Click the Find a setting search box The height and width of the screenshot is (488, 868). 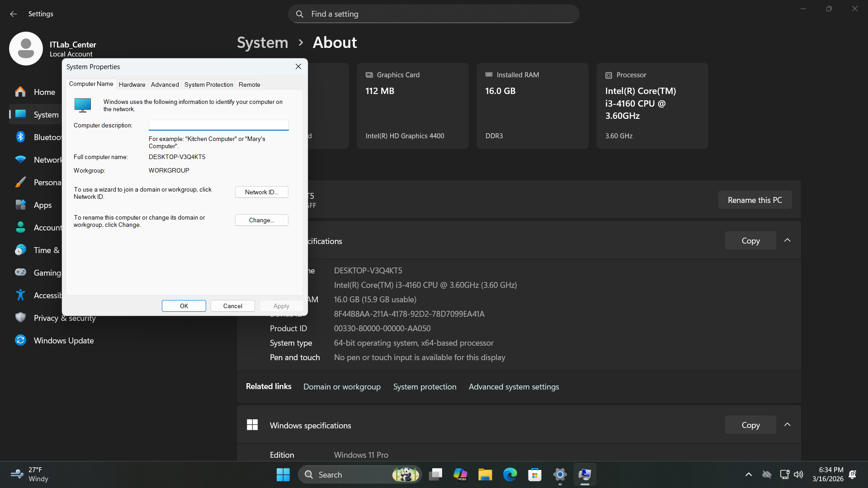[433, 14]
